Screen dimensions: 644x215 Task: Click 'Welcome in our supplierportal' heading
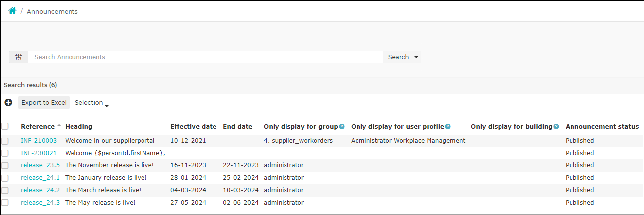tap(110, 141)
